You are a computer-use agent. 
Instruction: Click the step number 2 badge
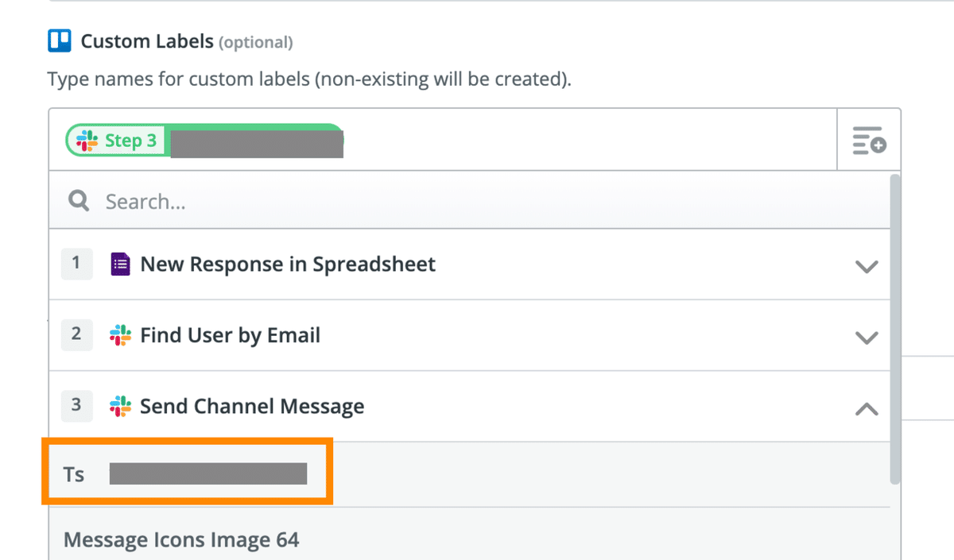point(76,334)
